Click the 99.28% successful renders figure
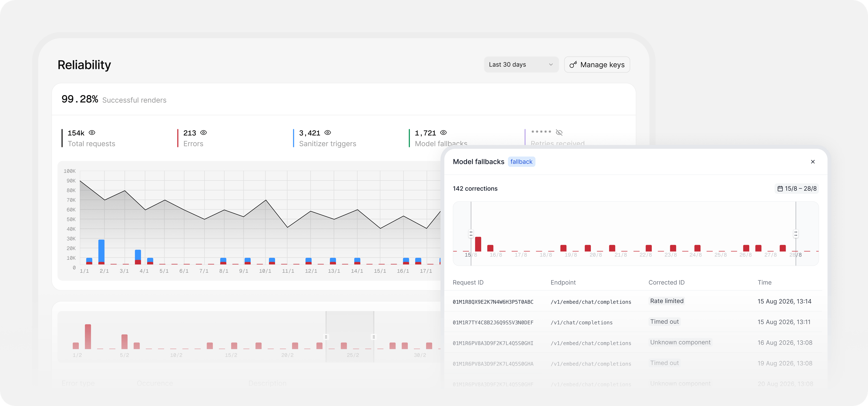This screenshot has width=868, height=406. coord(79,99)
